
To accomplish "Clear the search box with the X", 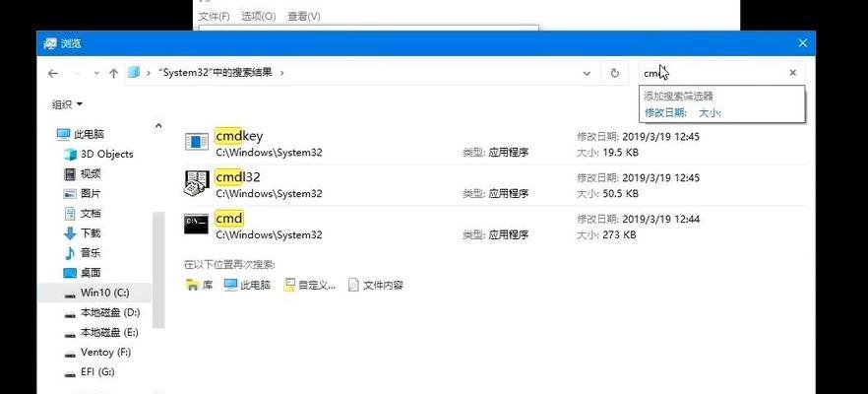I will point(793,73).
